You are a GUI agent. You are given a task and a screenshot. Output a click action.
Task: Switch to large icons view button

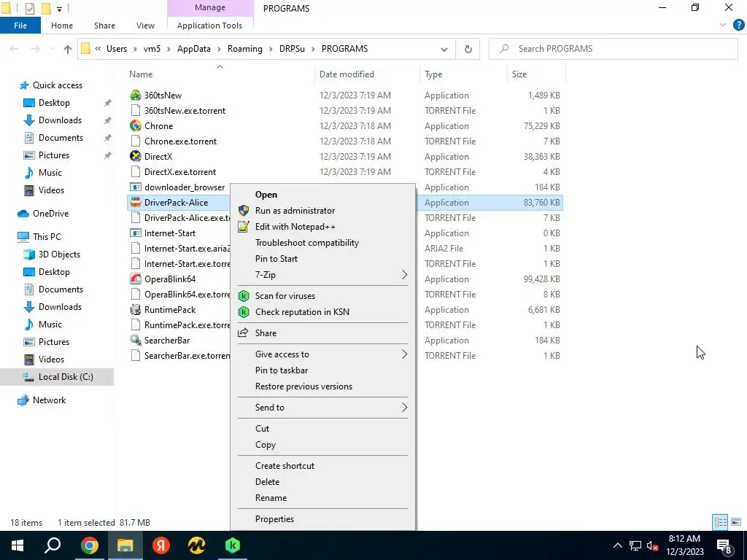pos(736,522)
